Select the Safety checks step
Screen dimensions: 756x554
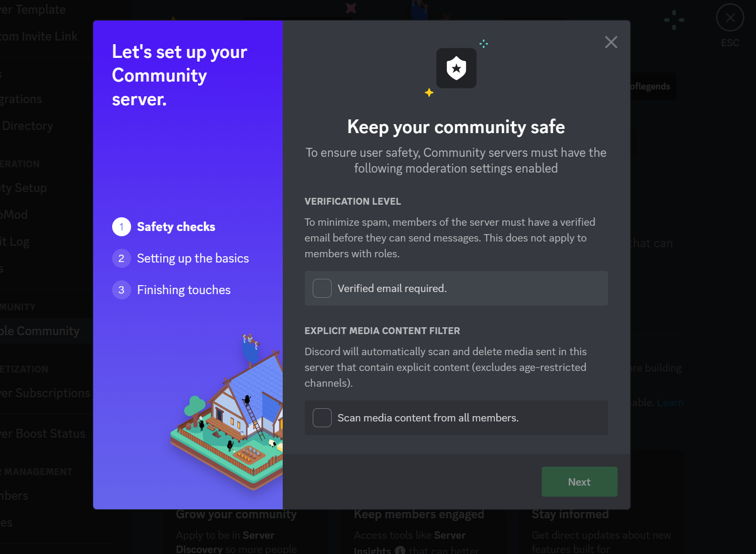(x=164, y=227)
